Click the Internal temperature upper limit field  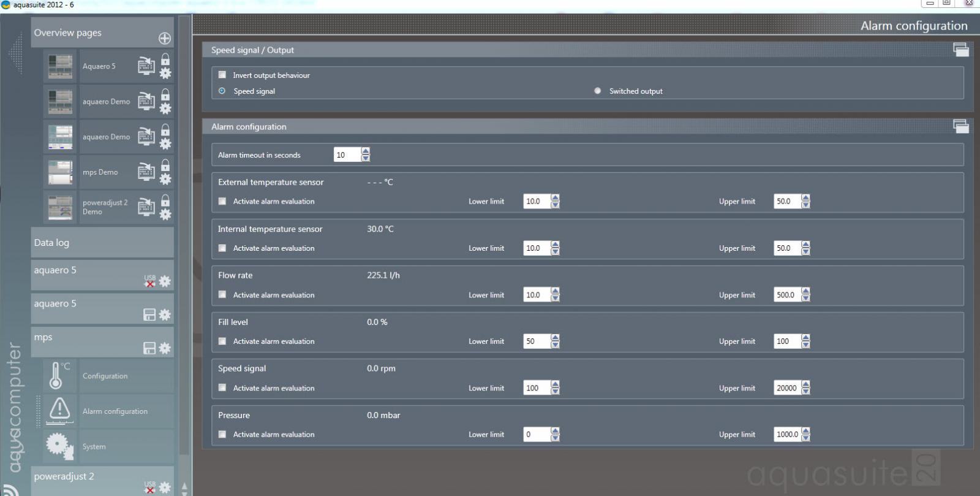tap(787, 248)
